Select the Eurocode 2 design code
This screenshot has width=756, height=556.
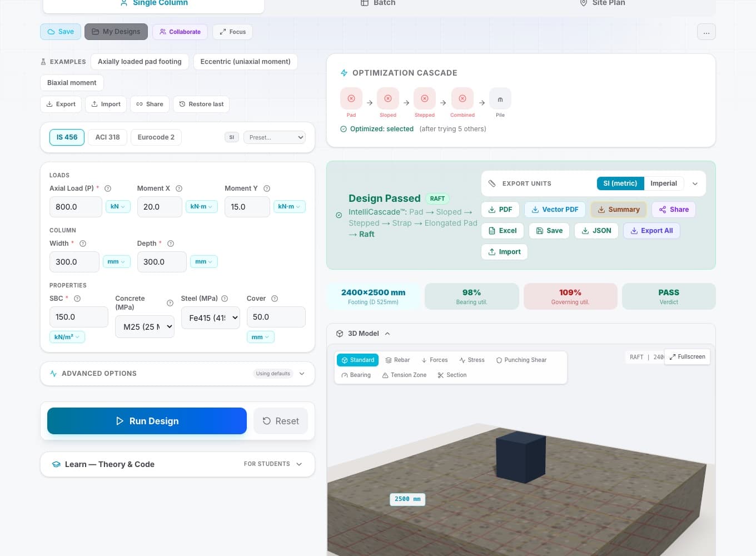[x=156, y=137]
